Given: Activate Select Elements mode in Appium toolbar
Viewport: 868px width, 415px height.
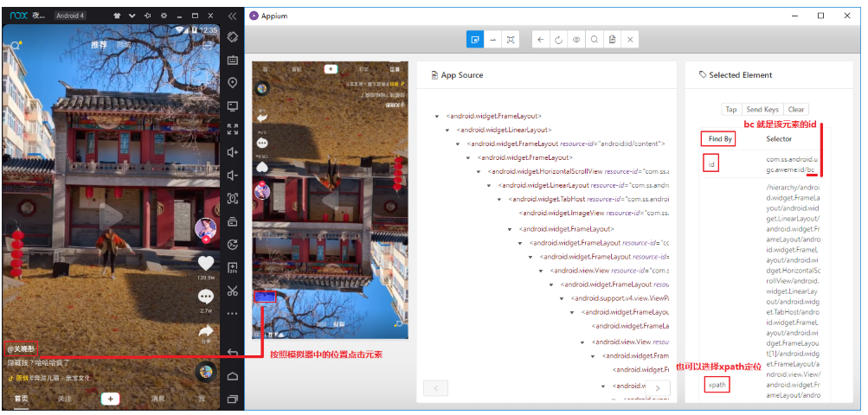Looking at the screenshot, I should (475, 40).
